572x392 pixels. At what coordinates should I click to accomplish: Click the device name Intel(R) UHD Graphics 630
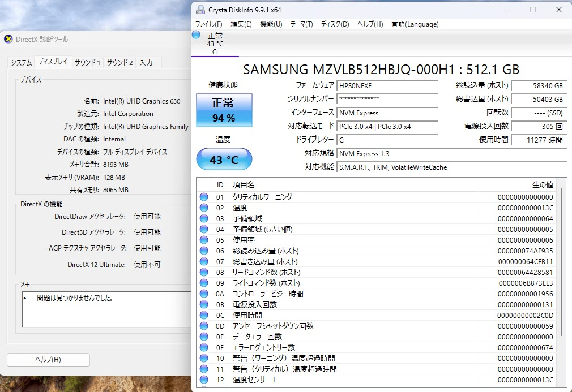click(x=142, y=101)
